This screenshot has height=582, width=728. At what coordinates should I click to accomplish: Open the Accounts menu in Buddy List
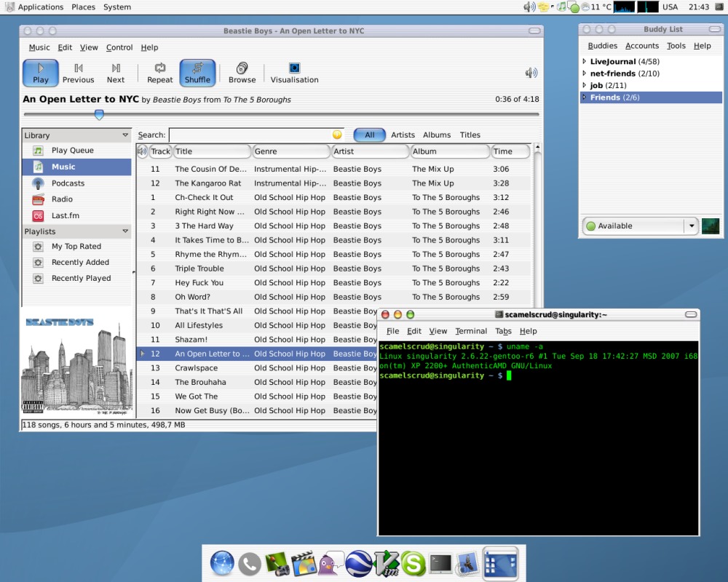(641, 46)
